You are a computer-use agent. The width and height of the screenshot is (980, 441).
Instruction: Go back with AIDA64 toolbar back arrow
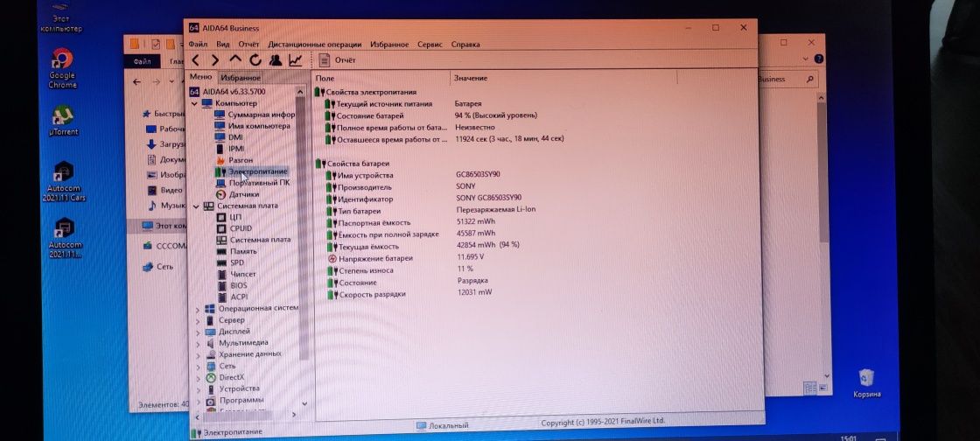click(x=196, y=60)
